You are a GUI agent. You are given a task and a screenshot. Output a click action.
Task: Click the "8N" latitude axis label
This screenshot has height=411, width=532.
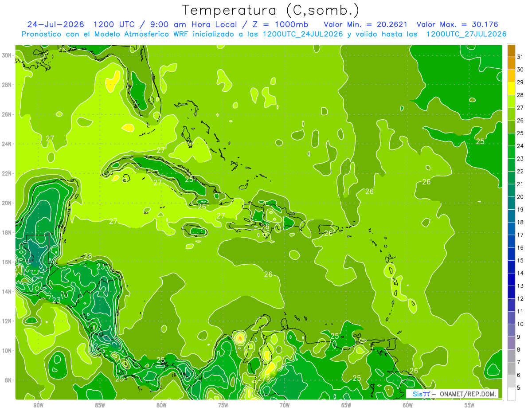pos(8,380)
